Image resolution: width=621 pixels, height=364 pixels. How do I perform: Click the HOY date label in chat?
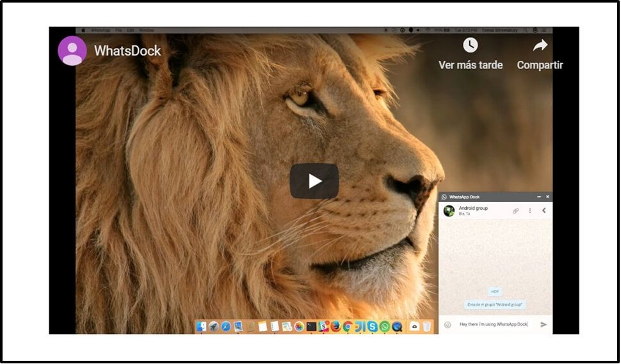tap(495, 292)
